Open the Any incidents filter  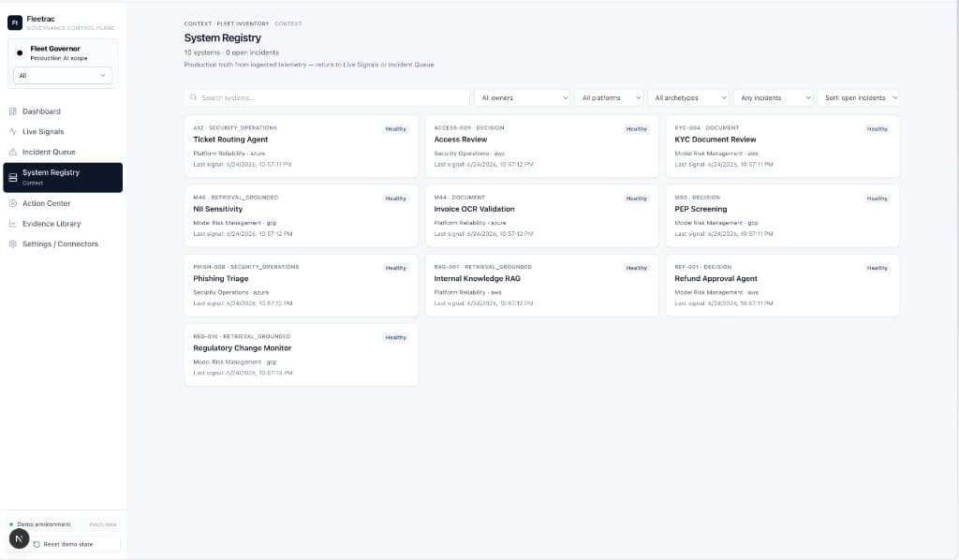tap(773, 97)
